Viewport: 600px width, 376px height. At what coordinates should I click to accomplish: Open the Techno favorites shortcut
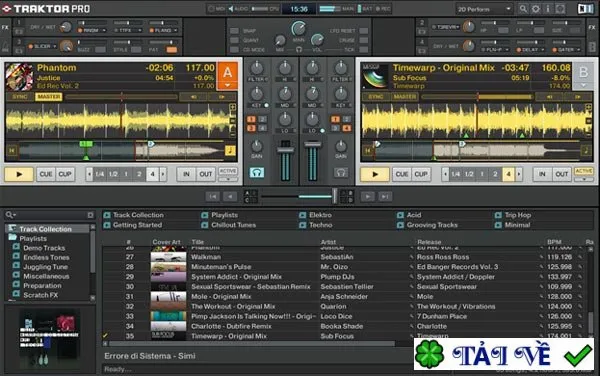pos(321,225)
